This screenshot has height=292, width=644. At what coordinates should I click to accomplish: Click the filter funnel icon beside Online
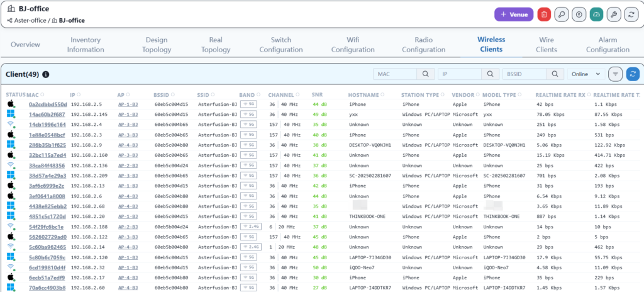[615, 74]
